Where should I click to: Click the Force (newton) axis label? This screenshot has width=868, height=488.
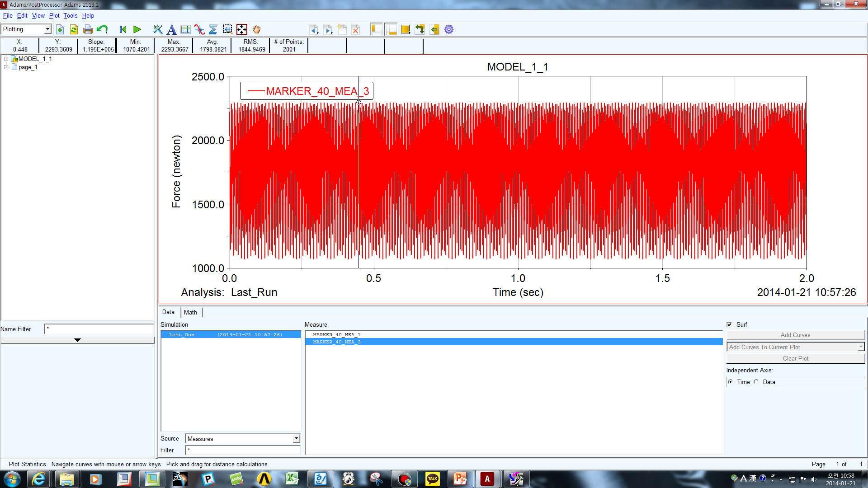(x=176, y=172)
